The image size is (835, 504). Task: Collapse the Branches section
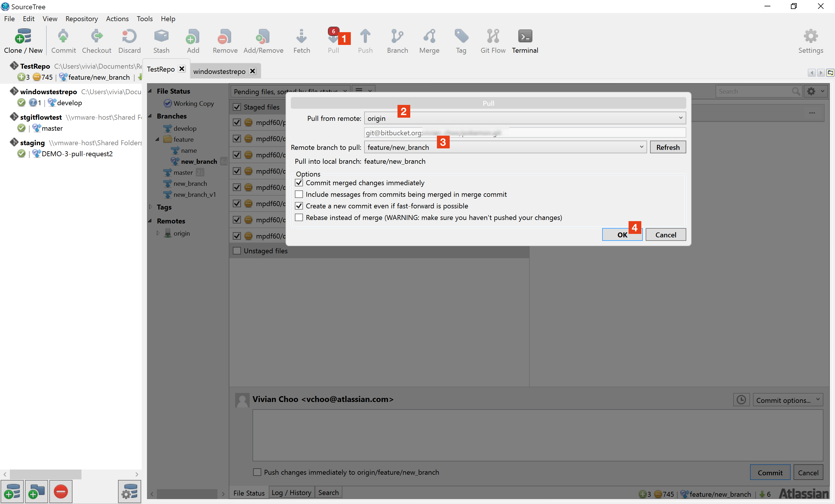click(150, 116)
